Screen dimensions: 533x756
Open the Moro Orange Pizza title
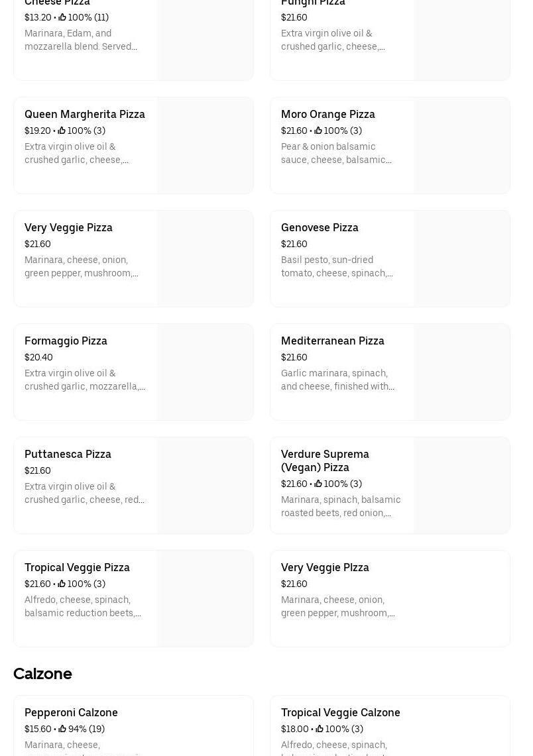point(327,114)
